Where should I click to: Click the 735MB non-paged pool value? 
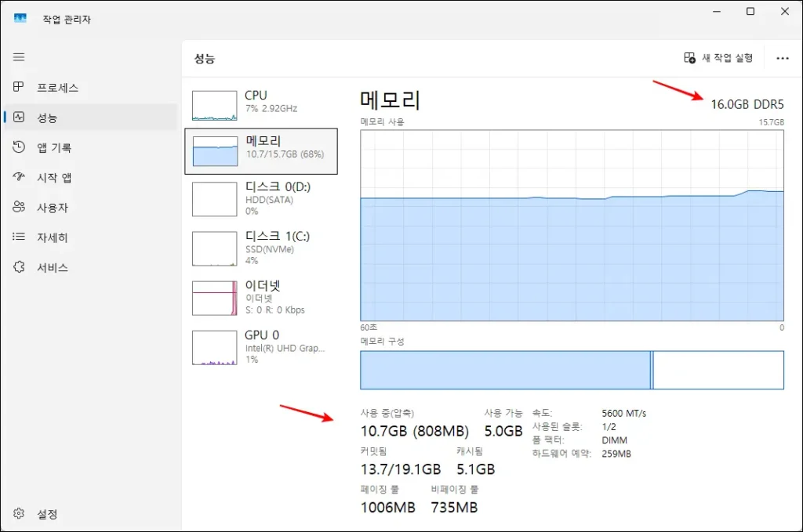coord(454,508)
